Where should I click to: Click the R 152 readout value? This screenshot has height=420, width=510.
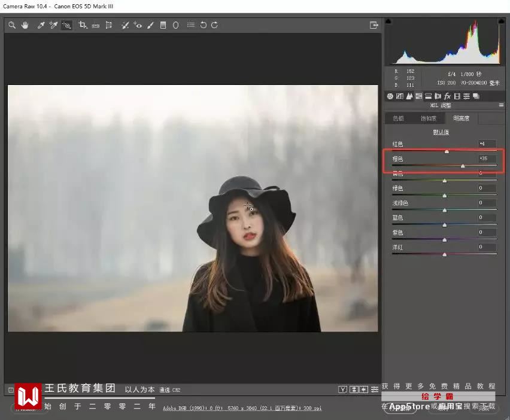(x=410, y=71)
